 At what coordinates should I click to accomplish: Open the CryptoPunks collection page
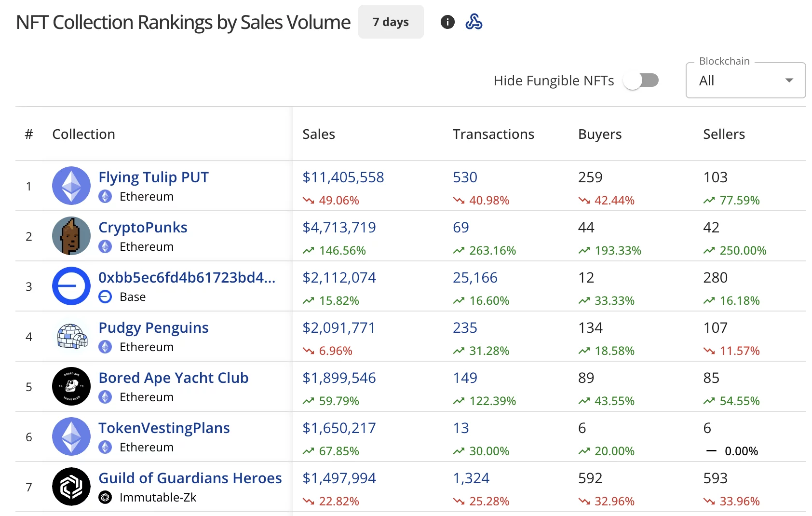(143, 227)
